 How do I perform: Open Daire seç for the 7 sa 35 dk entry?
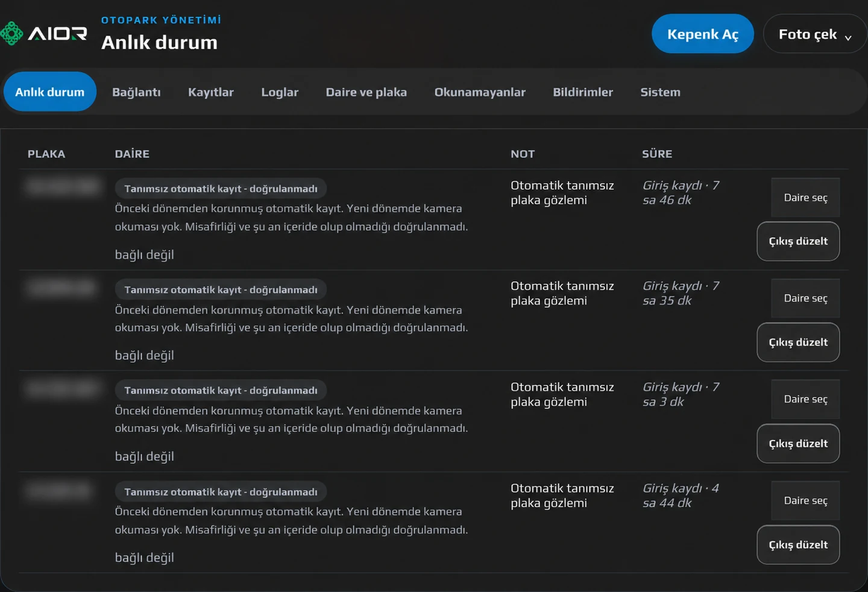pyautogui.click(x=805, y=298)
